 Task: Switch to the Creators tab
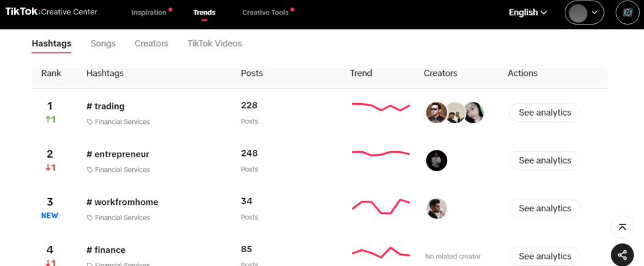point(152,43)
